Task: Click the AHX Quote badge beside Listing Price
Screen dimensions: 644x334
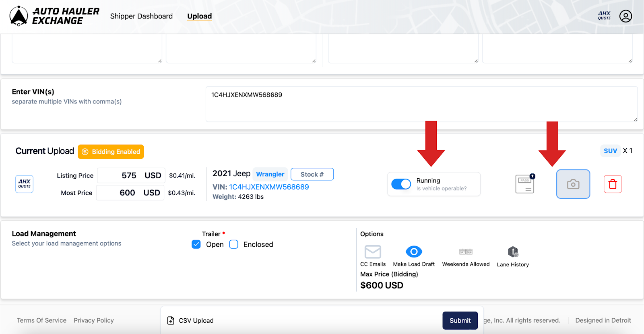Action: [x=24, y=184]
